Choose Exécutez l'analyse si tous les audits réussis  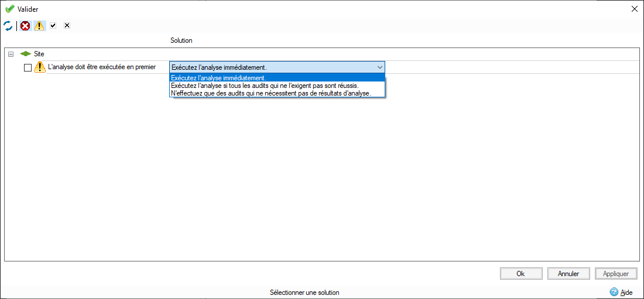(x=278, y=86)
